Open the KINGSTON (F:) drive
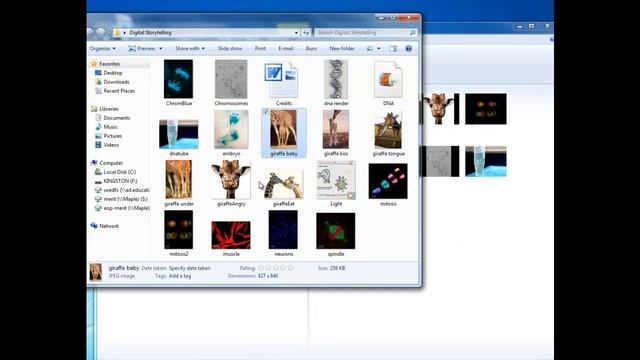Screen dimensions: 640x360 [x=120, y=181]
